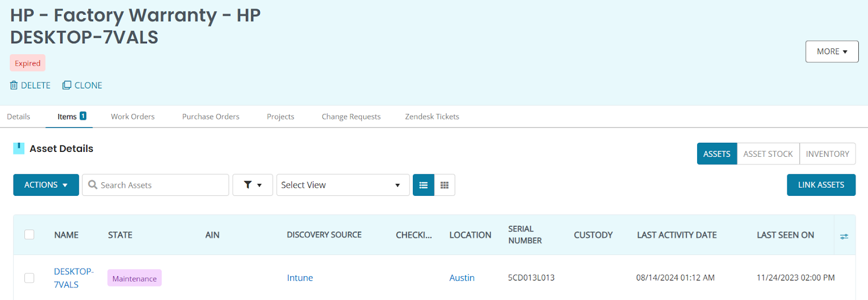Switch to grid view layout

tap(444, 185)
